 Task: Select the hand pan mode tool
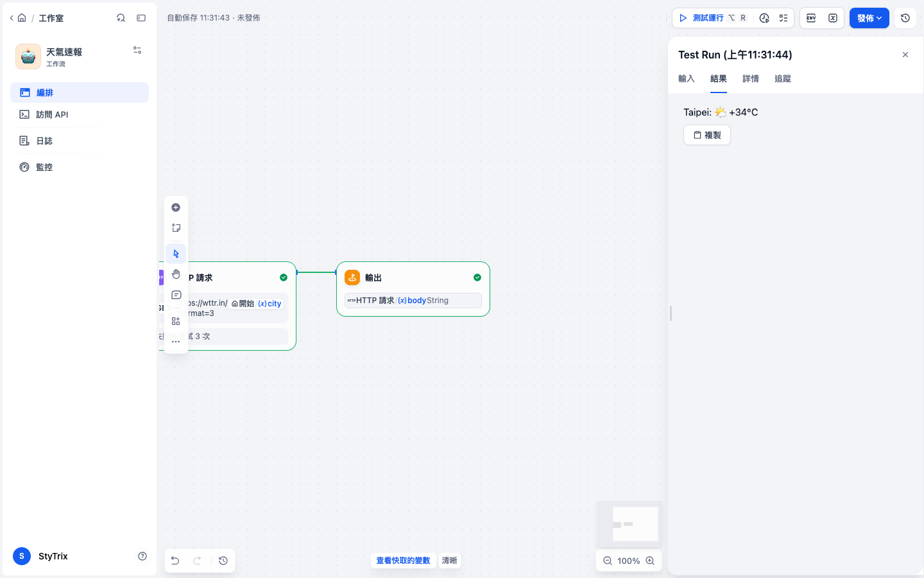pos(176,274)
